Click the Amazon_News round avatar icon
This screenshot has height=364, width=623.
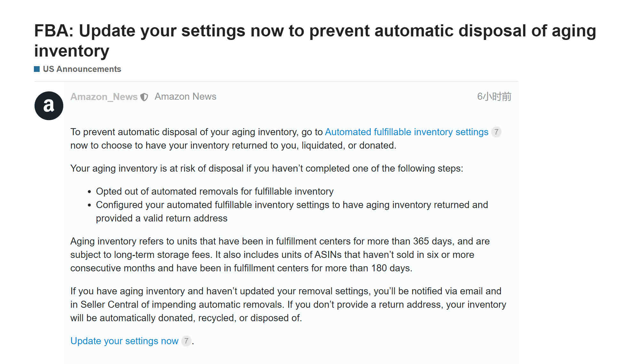pyautogui.click(x=49, y=106)
